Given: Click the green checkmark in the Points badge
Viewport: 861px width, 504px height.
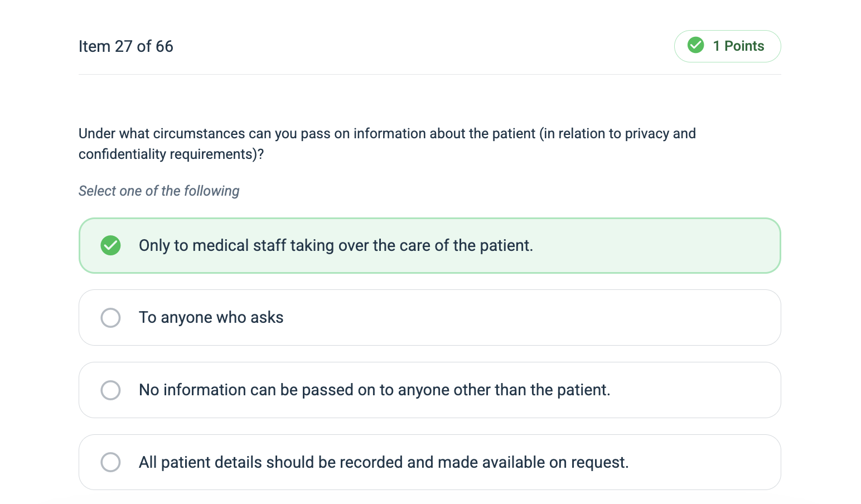Looking at the screenshot, I should [x=695, y=46].
